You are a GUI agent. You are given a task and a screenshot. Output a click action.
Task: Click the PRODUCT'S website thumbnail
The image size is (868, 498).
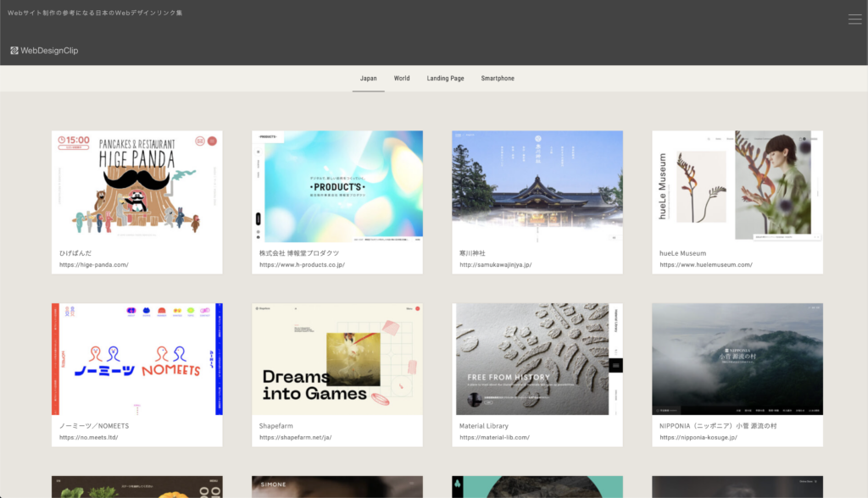(337, 186)
